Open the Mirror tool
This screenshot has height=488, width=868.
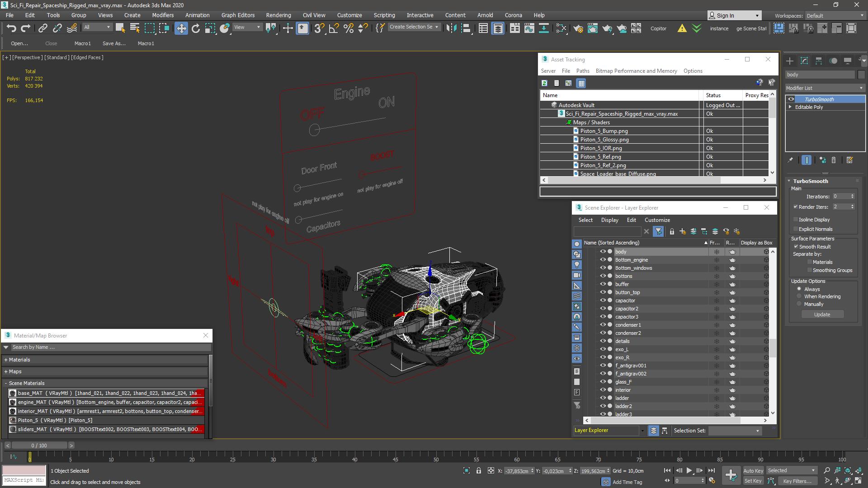(451, 28)
